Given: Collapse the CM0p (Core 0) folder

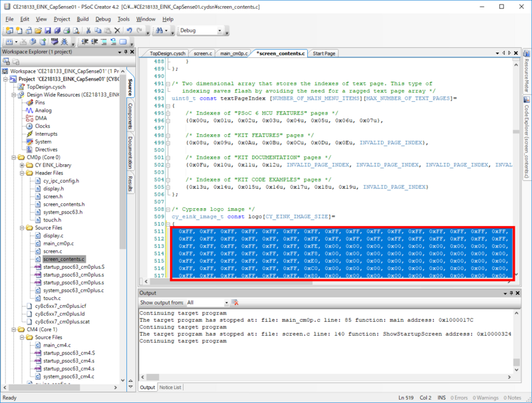Looking at the screenshot, I should pyautogui.click(x=14, y=158).
